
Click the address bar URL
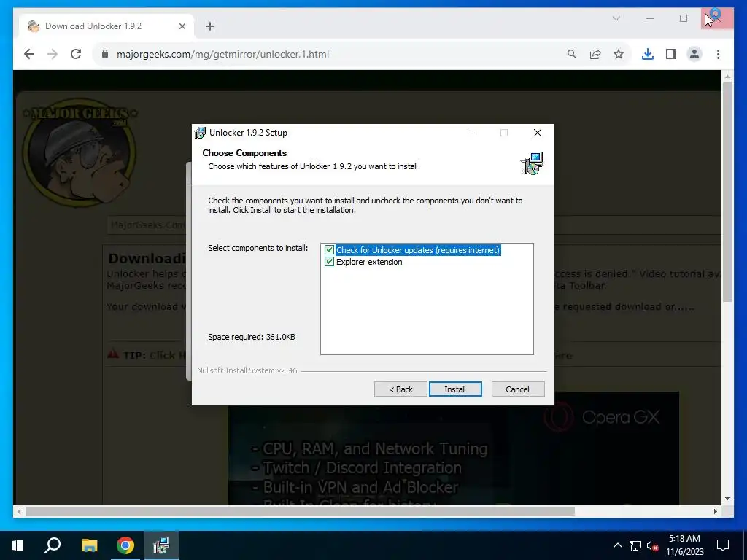(x=222, y=54)
